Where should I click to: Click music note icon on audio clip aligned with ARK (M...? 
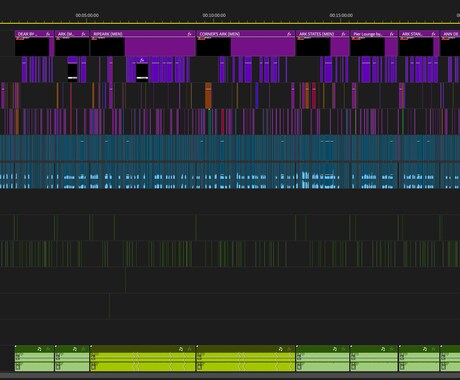(x=75, y=349)
